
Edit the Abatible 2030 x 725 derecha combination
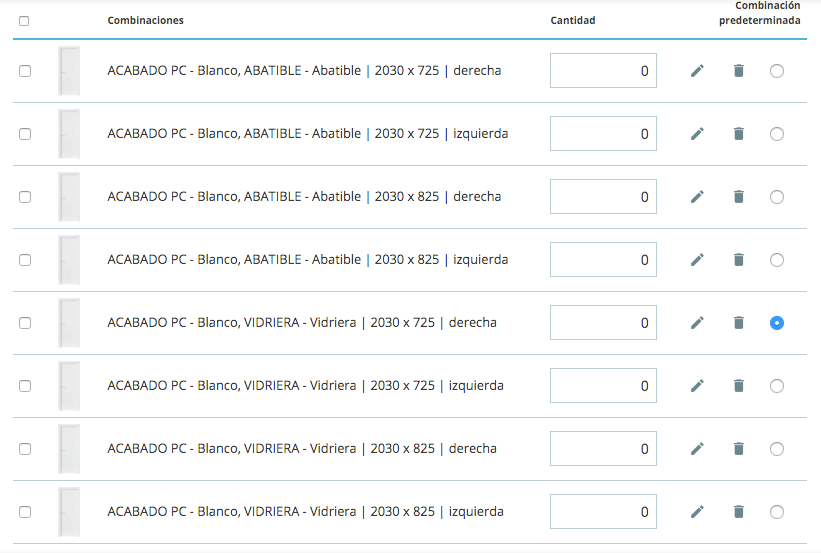coord(697,71)
